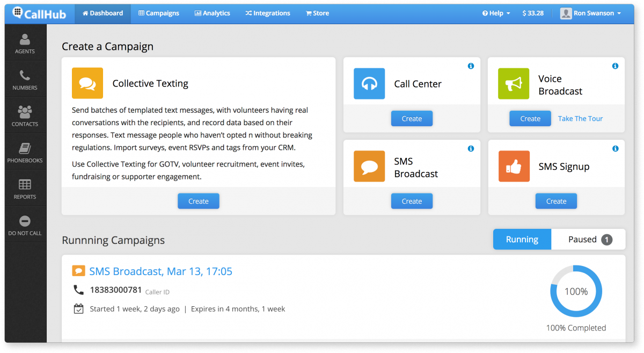Image resolution: width=644 pixels, height=353 pixels.
Task: Open the Analytics menu item
Action: pos(212,13)
